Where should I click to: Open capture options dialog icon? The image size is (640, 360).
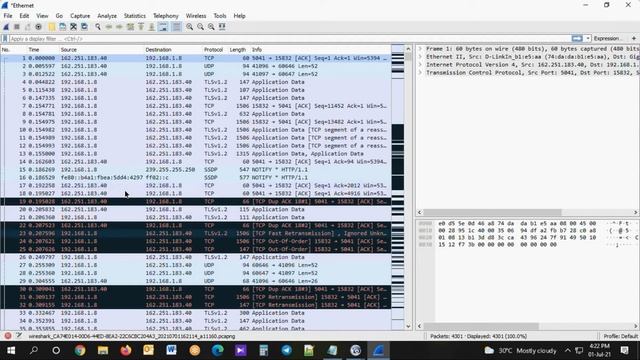pyautogui.click(x=38, y=27)
